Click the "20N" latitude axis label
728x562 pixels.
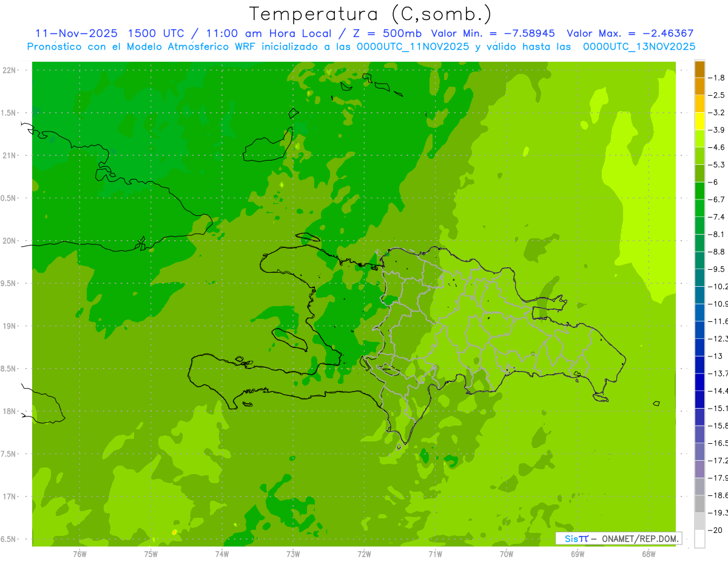coord(10,241)
